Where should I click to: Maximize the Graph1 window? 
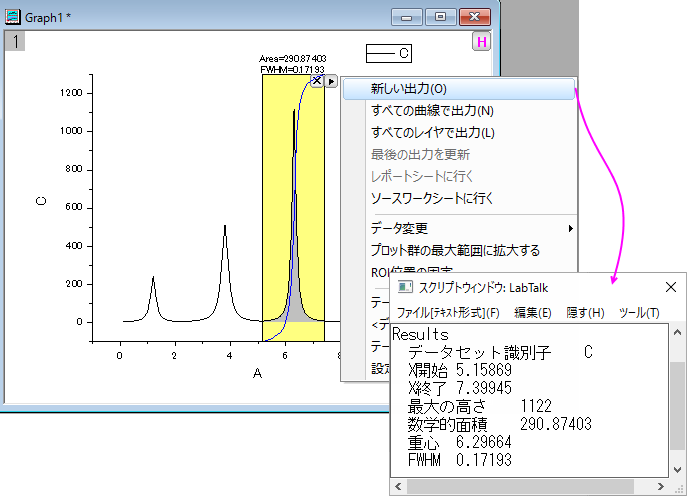(440, 17)
